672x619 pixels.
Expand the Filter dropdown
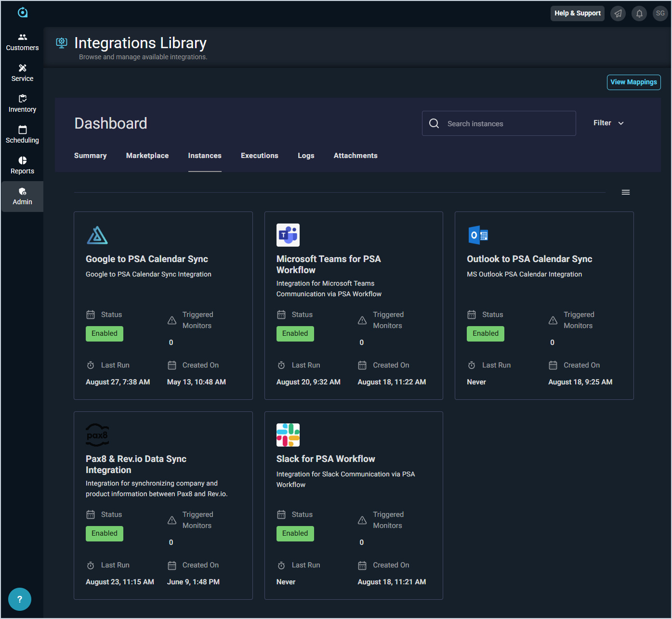click(608, 123)
